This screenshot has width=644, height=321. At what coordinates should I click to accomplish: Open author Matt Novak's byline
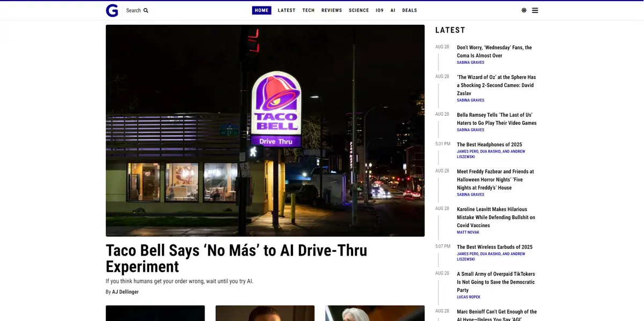click(468, 233)
